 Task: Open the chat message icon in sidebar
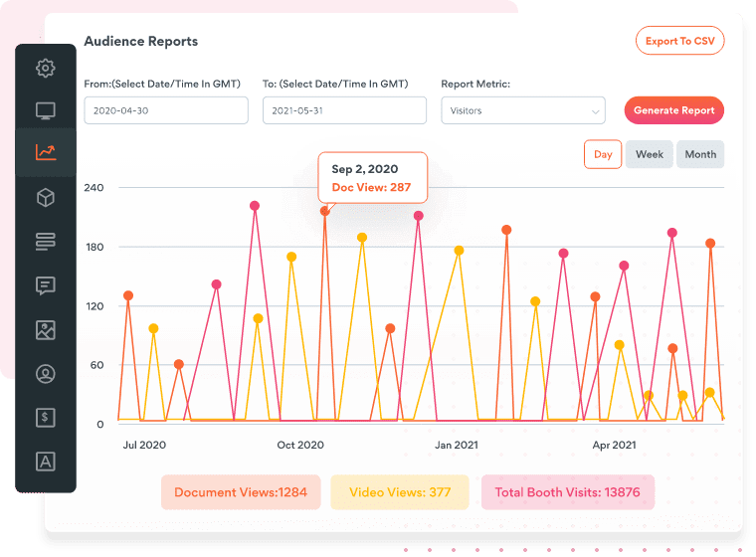[x=45, y=285]
